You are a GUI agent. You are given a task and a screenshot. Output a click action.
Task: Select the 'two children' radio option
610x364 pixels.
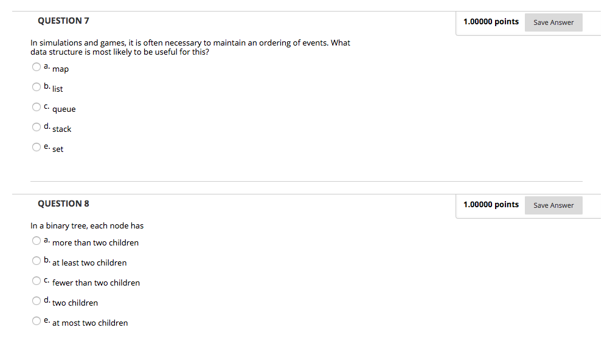(36, 301)
